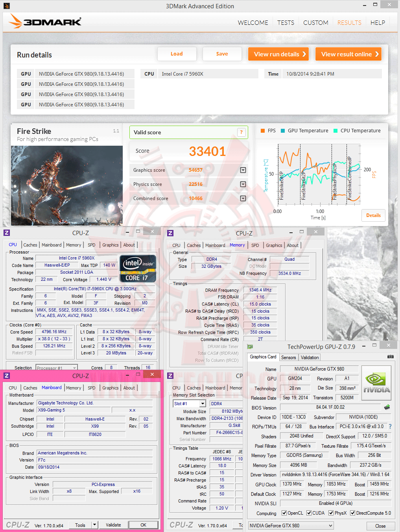Click the CPU-Z icon in Mainboard window title
The image size is (400, 532).
pyautogui.click(x=7, y=376)
